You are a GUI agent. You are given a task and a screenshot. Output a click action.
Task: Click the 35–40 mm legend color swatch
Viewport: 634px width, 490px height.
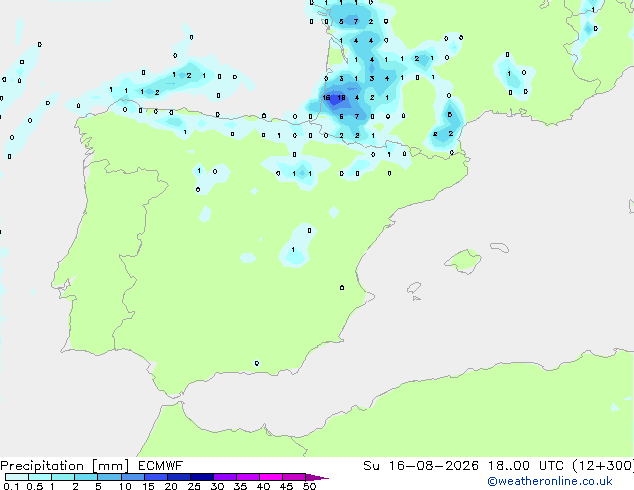click(248, 477)
